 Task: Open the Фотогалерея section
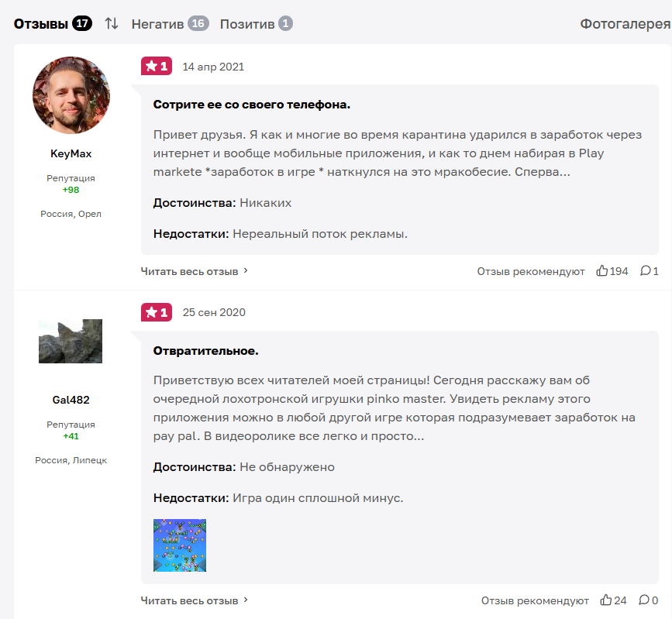625,24
